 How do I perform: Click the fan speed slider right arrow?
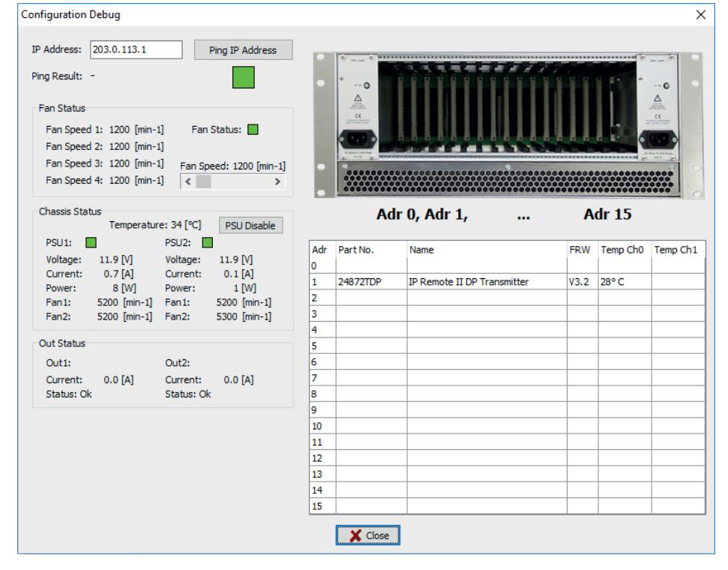[x=278, y=181]
